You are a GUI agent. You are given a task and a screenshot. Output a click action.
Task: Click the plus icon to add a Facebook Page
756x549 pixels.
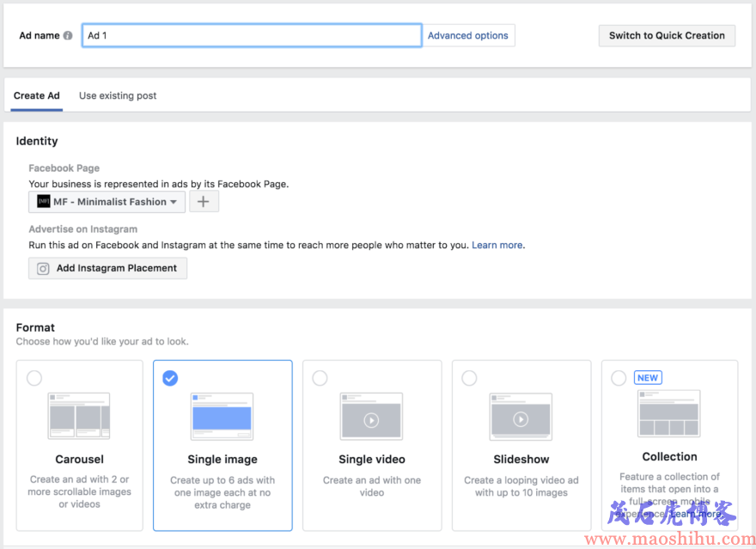point(204,202)
